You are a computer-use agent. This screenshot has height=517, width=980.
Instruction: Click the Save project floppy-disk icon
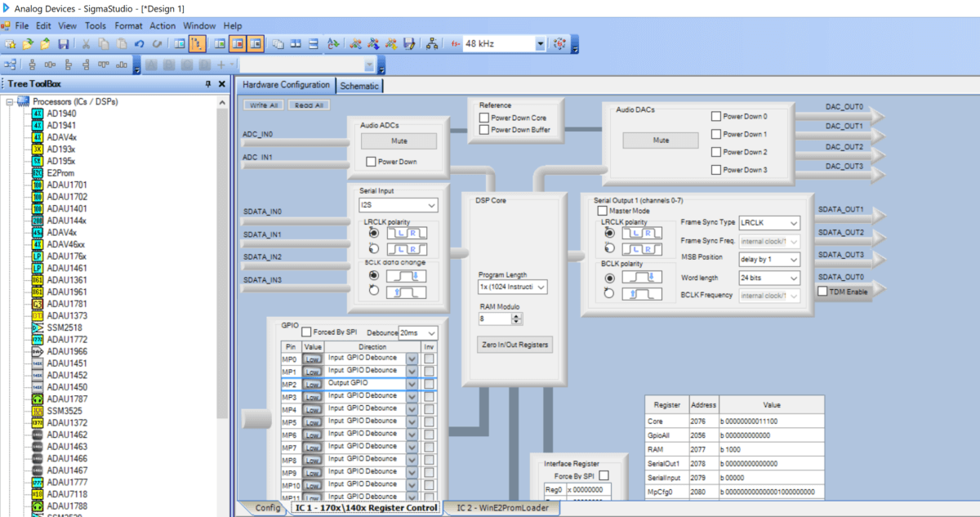tap(63, 43)
